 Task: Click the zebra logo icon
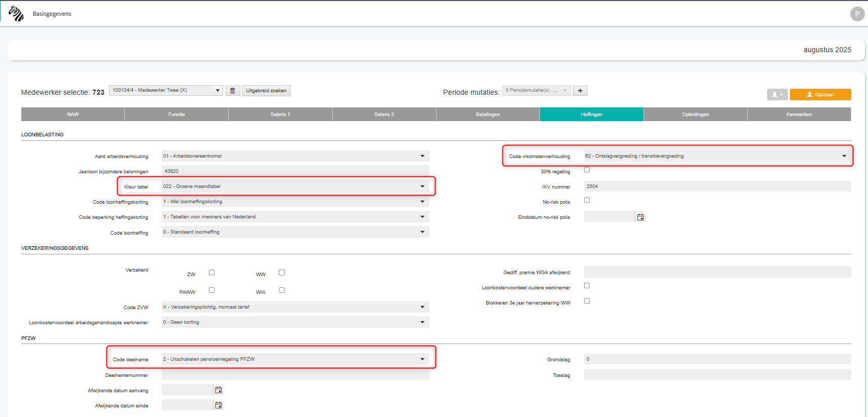(x=16, y=14)
